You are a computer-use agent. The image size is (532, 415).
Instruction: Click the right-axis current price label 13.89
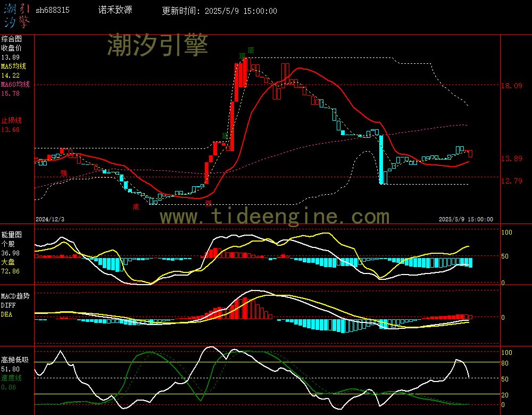point(512,159)
